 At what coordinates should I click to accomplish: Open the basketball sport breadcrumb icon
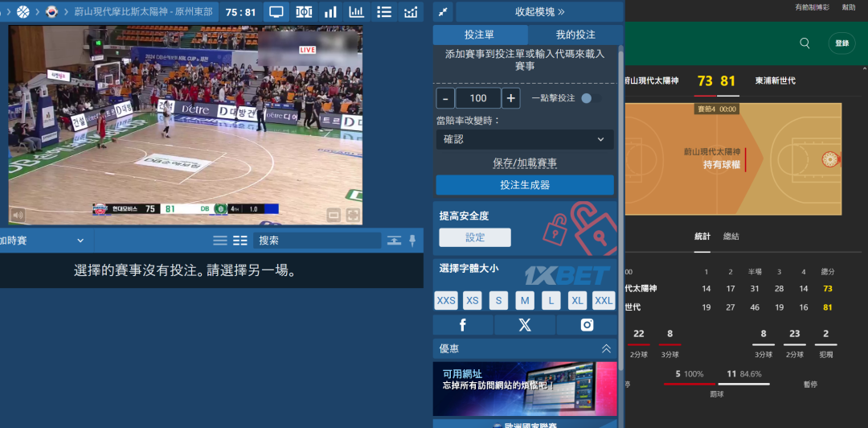(23, 11)
